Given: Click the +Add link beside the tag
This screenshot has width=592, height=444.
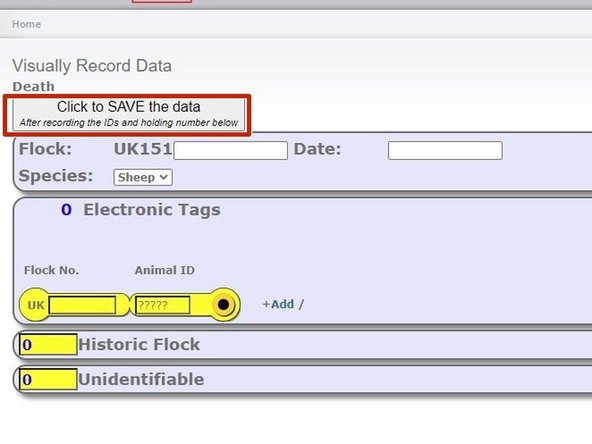Looking at the screenshot, I should click(278, 304).
